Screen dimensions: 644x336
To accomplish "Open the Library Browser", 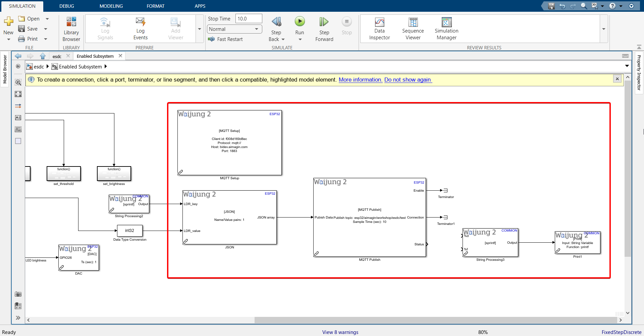I will point(71,29).
